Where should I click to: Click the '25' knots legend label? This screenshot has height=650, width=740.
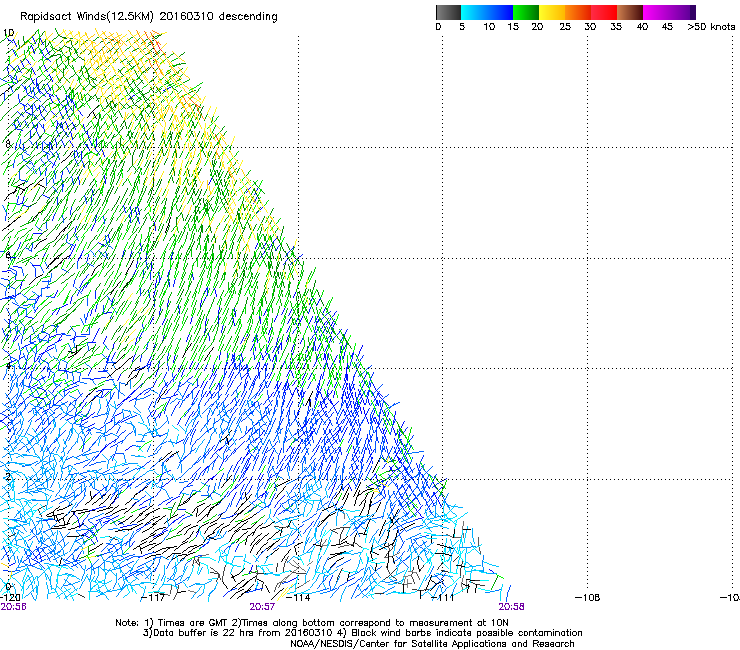coord(565,27)
